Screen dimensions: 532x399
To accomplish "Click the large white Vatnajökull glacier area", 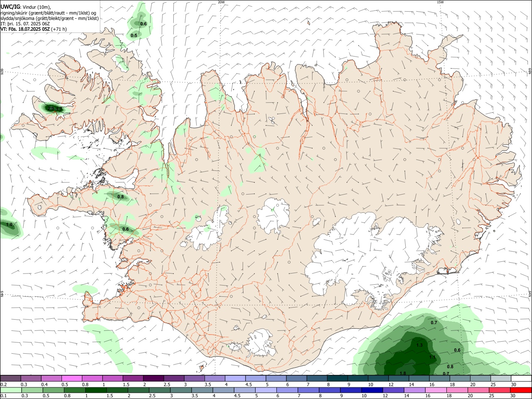I will (366, 258).
